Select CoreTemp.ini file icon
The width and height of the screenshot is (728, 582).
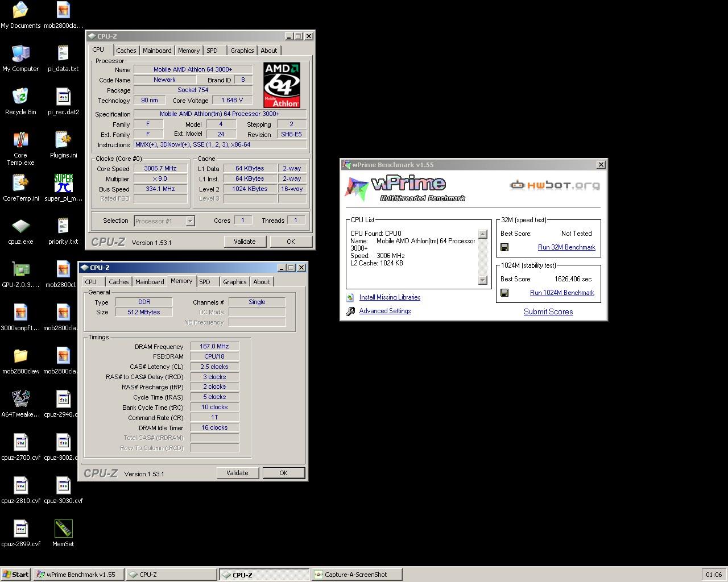20,183
